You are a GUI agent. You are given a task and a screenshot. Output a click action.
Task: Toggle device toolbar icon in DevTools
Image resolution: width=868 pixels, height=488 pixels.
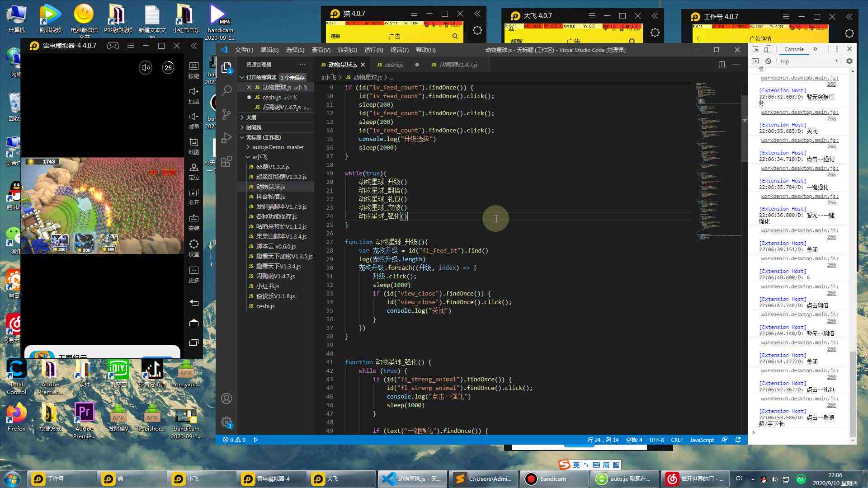coord(768,49)
